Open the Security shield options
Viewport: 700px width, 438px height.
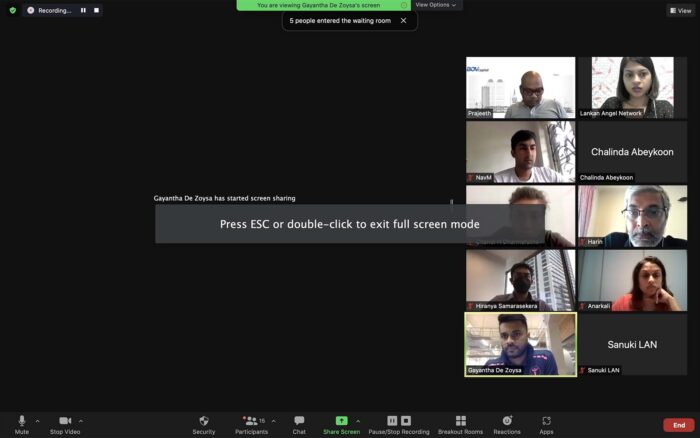click(x=204, y=425)
